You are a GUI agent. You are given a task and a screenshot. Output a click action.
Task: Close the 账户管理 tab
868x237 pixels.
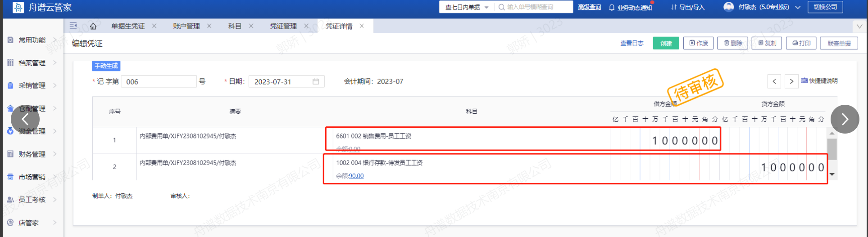209,26
